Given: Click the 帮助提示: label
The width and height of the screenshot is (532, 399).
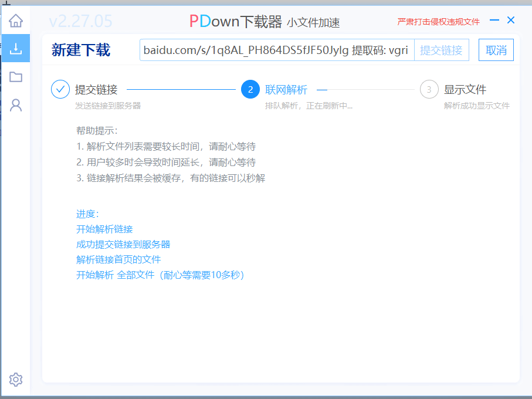Looking at the screenshot, I should [97, 131].
